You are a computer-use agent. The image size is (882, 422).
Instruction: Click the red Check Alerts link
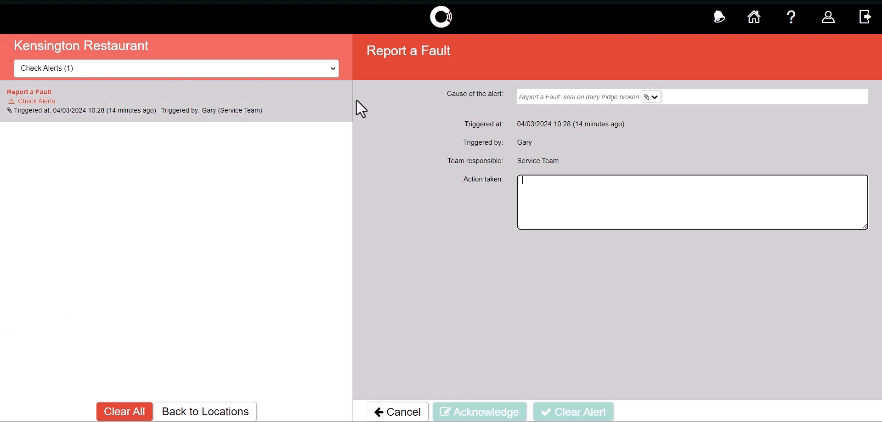(x=37, y=101)
